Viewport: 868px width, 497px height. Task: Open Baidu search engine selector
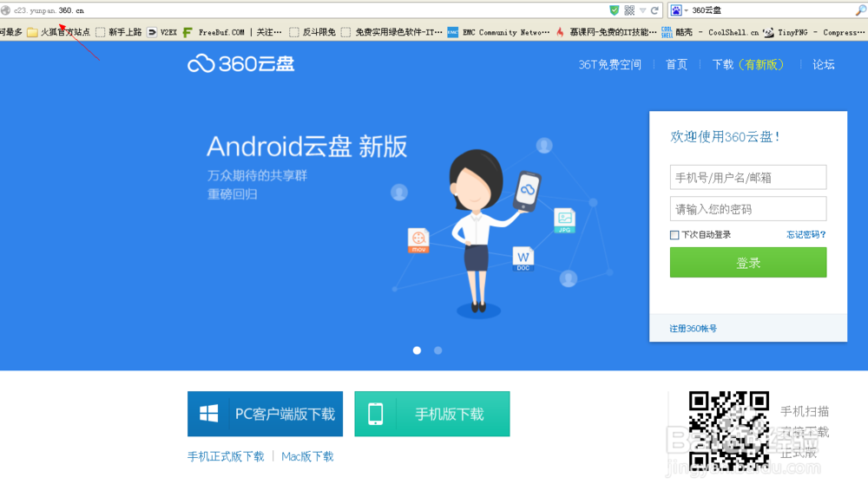pos(679,10)
